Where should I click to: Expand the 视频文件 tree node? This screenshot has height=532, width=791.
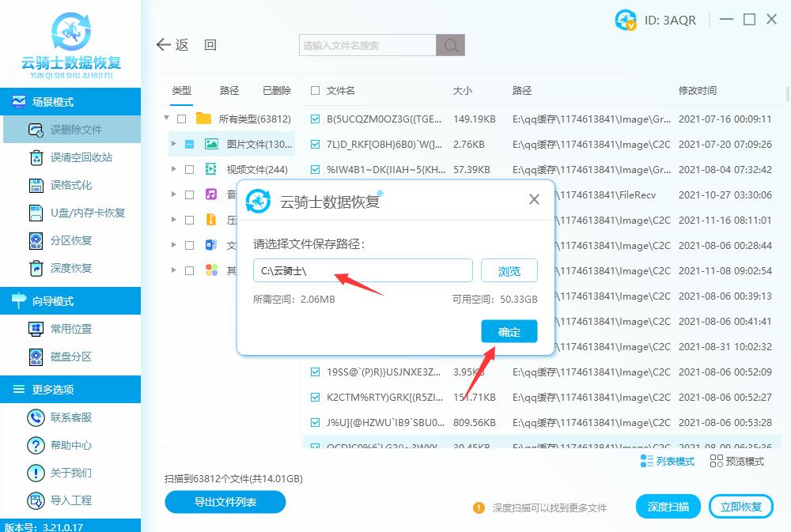[176, 169]
